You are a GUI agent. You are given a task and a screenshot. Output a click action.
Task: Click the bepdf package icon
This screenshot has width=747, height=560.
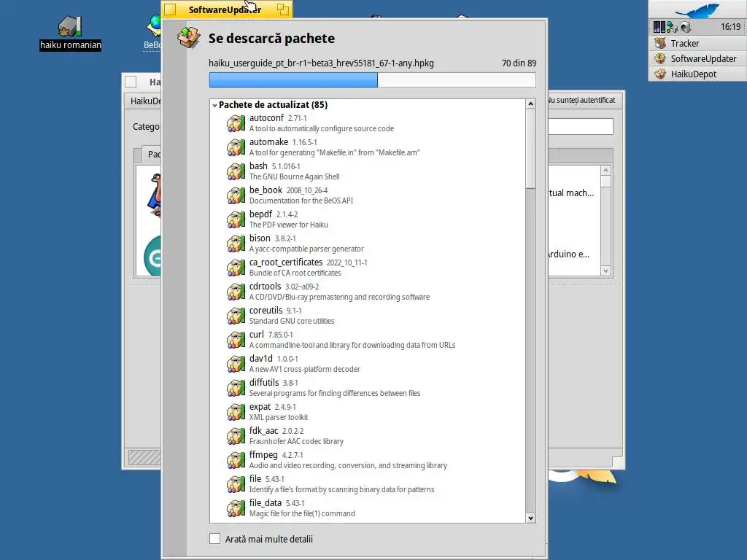pos(236,219)
